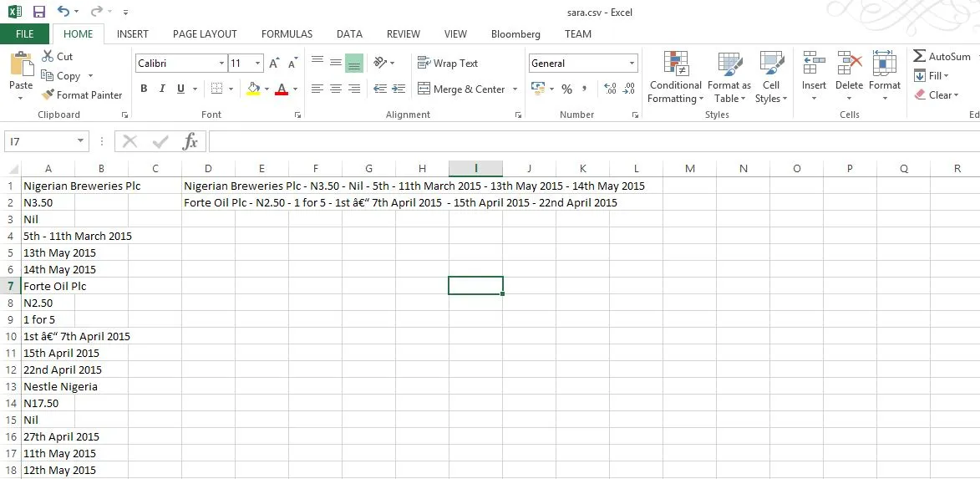Expand Merge & Center options arrow
Viewport: 980px width, 479px height.
[515, 89]
